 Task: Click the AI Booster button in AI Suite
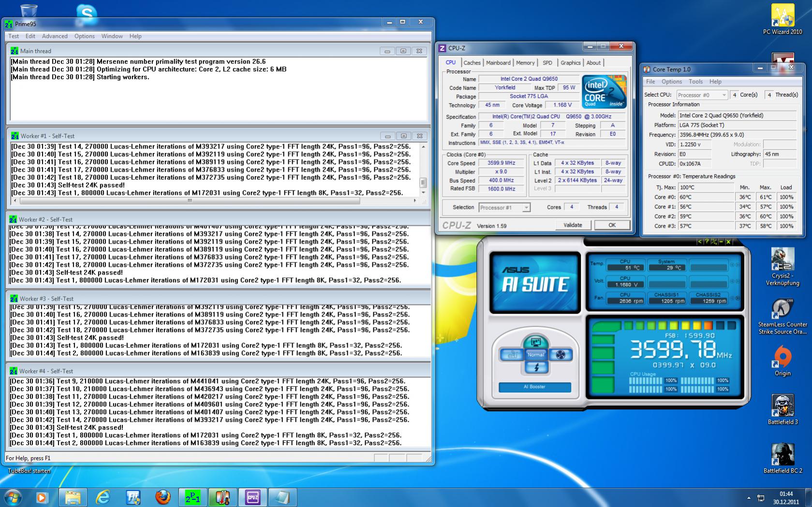pyautogui.click(x=534, y=387)
